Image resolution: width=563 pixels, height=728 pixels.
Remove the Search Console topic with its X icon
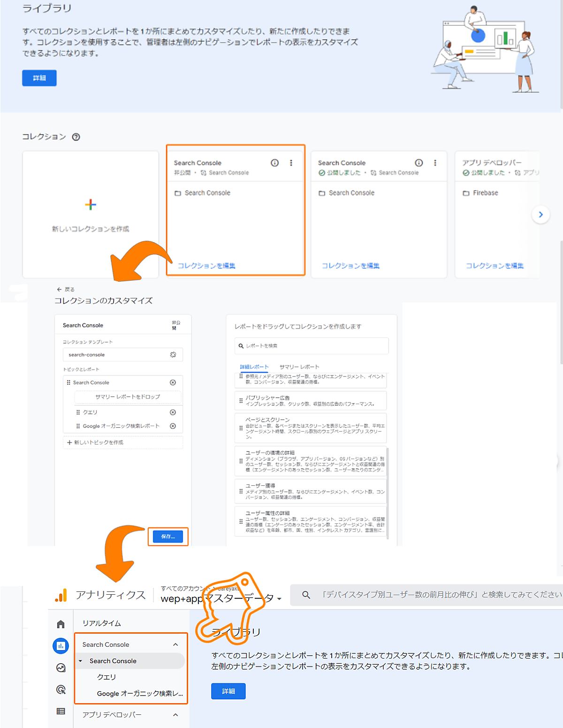(x=173, y=383)
